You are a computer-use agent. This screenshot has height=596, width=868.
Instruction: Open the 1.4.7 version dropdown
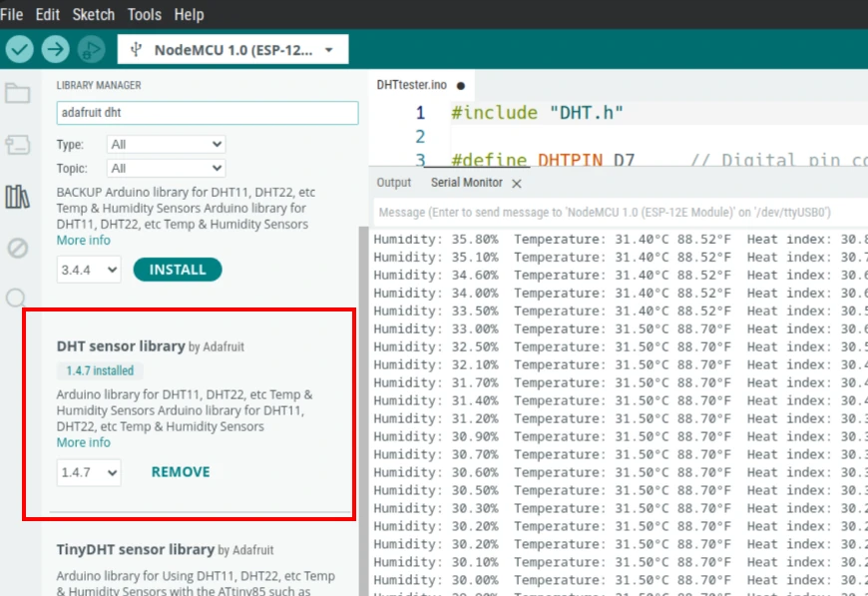89,472
